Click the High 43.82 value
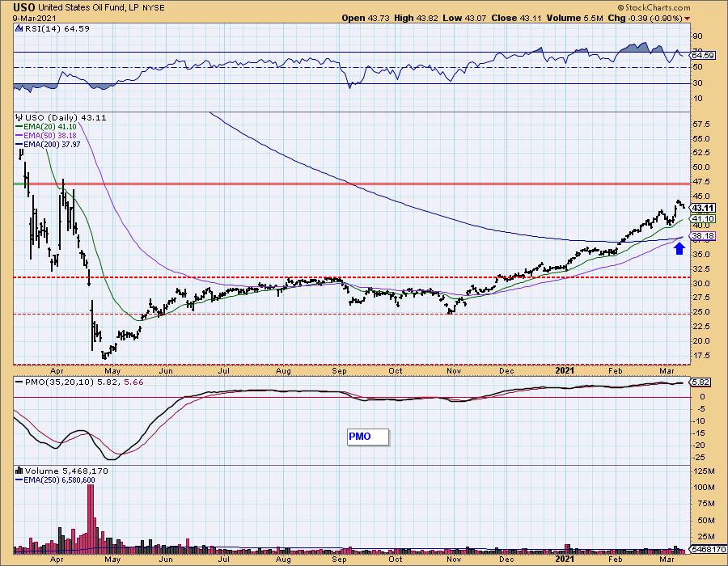This screenshot has height=566, width=728. tap(416, 18)
